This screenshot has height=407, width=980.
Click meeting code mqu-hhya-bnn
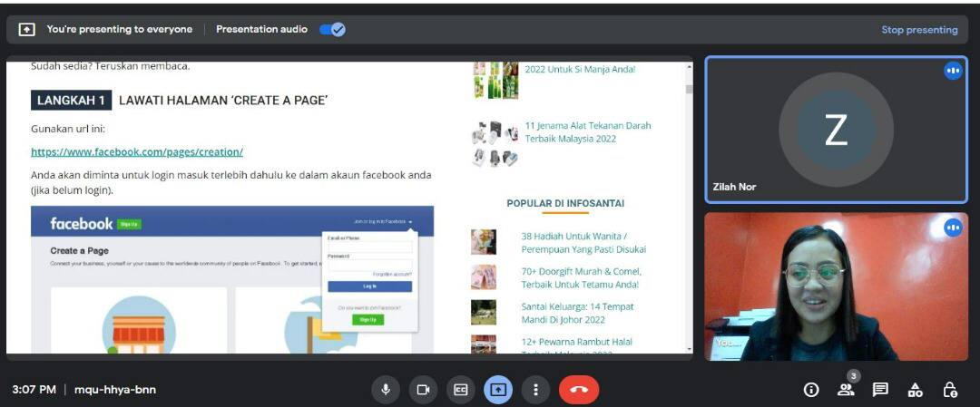pos(115,390)
